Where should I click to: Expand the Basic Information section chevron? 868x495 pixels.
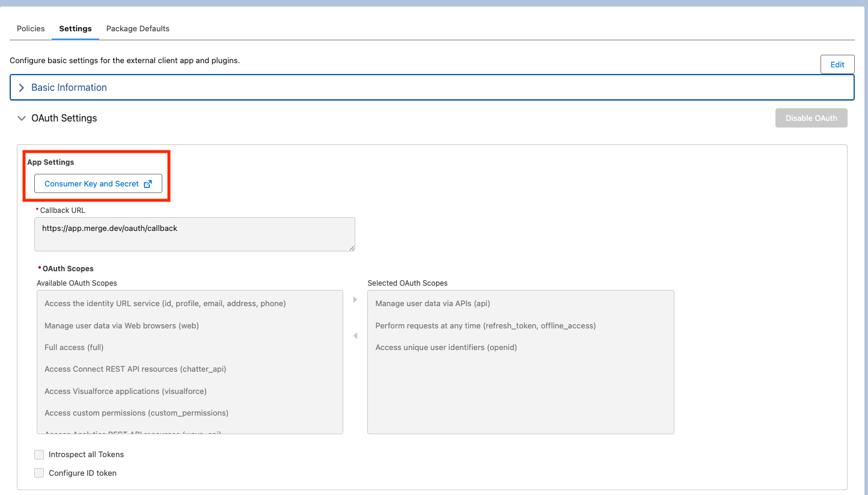[x=22, y=88]
